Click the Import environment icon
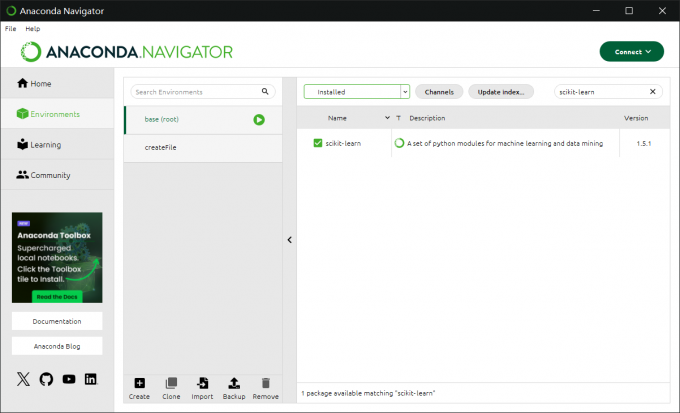Screen dimensions: 680x413 (202, 383)
